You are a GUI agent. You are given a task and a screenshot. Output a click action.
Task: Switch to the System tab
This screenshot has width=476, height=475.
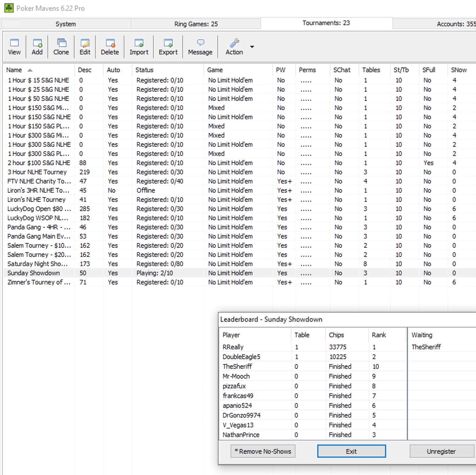click(x=65, y=24)
